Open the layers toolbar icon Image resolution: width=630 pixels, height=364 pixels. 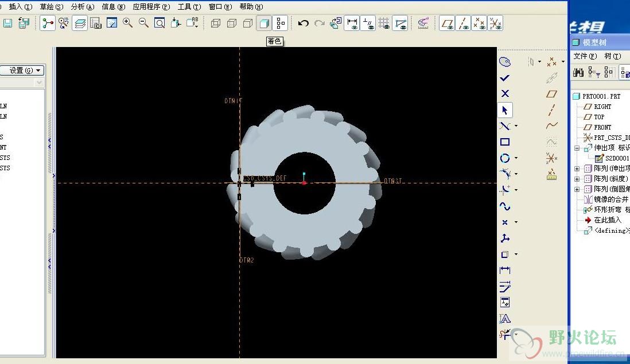click(x=80, y=24)
